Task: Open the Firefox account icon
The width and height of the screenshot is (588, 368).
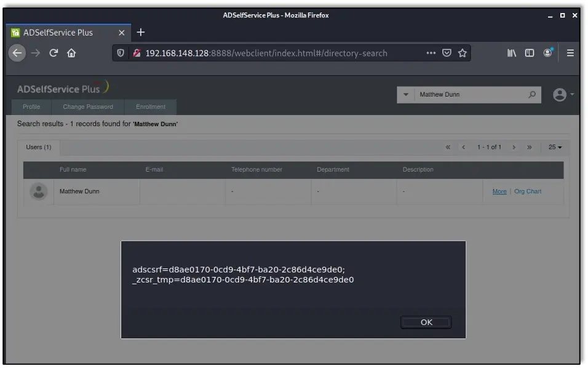Action: pyautogui.click(x=547, y=53)
